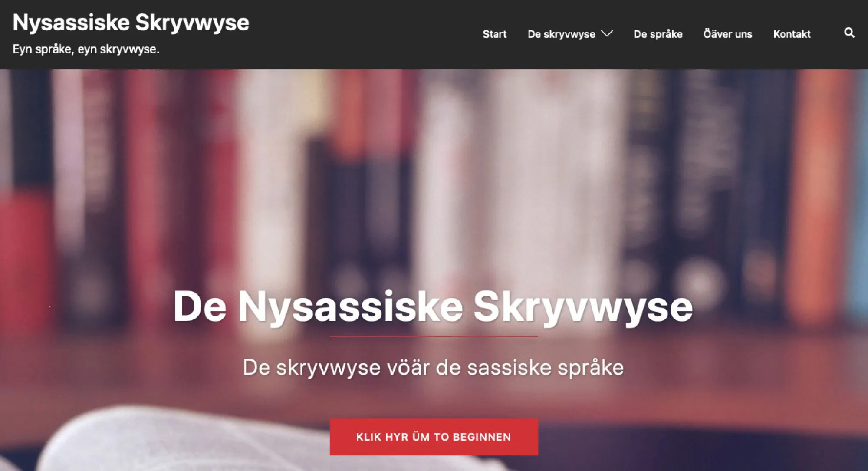Click the open book in the image corner
This screenshot has width=868, height=471.
pyautogui.click(x=174, y=443)
